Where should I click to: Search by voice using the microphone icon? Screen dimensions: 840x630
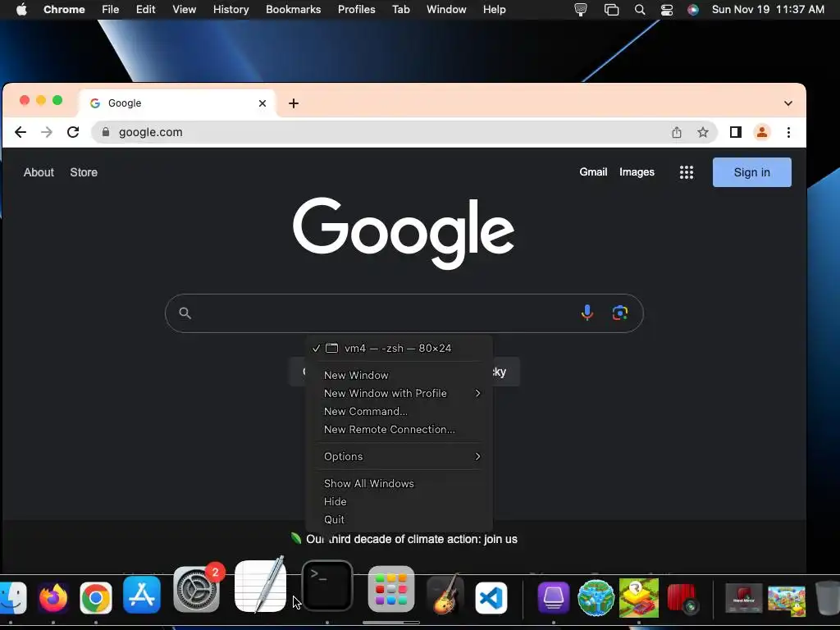click(x=587, y=313)
